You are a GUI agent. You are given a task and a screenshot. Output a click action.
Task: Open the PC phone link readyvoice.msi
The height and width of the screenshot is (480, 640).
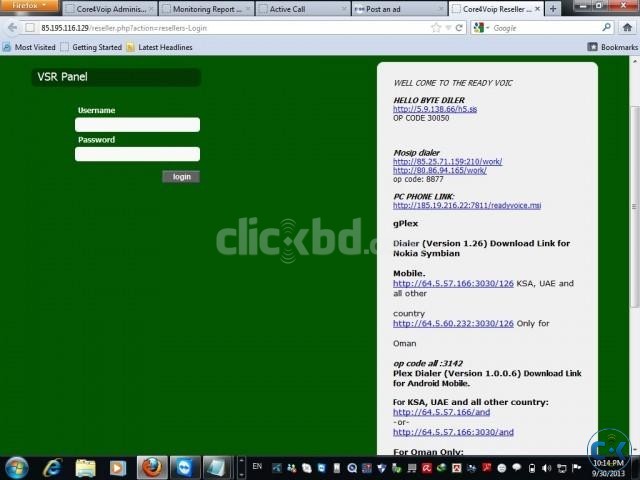click(x=467, y=205)
